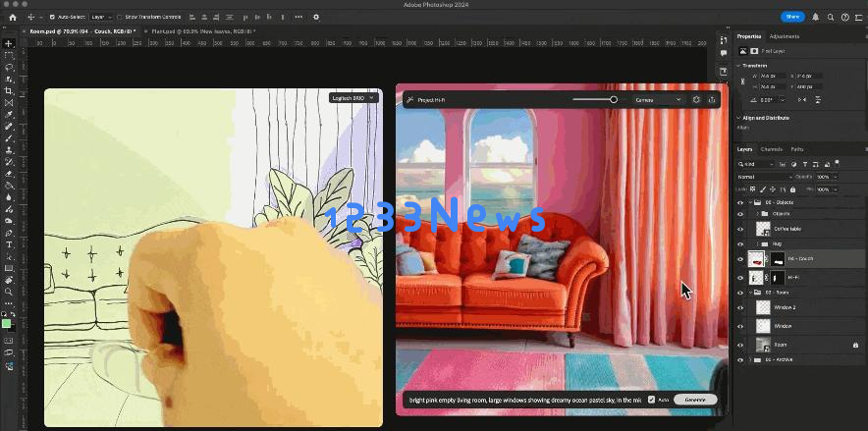Click the prompt text field
This screenshot has width=868, height=431.
(524, 400)
